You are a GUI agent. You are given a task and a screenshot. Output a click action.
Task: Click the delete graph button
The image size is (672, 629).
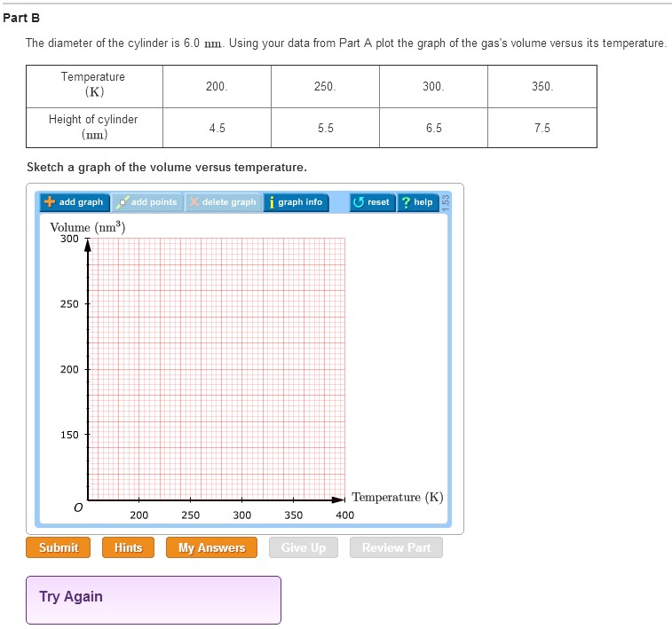tap(223, 202)
